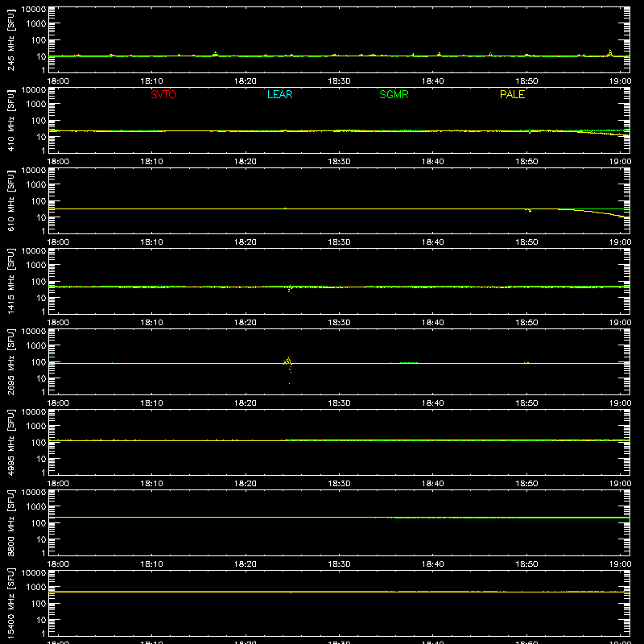Click the 10000 tick of 245 MHz plot
The height and width of the screenshot is (644, 644).
(x=34, y=10)
